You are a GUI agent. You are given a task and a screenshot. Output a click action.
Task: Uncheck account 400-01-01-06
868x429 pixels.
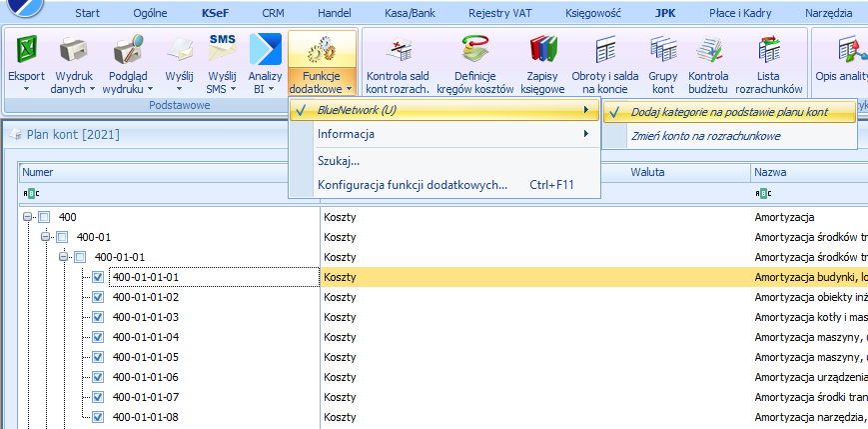98,377
